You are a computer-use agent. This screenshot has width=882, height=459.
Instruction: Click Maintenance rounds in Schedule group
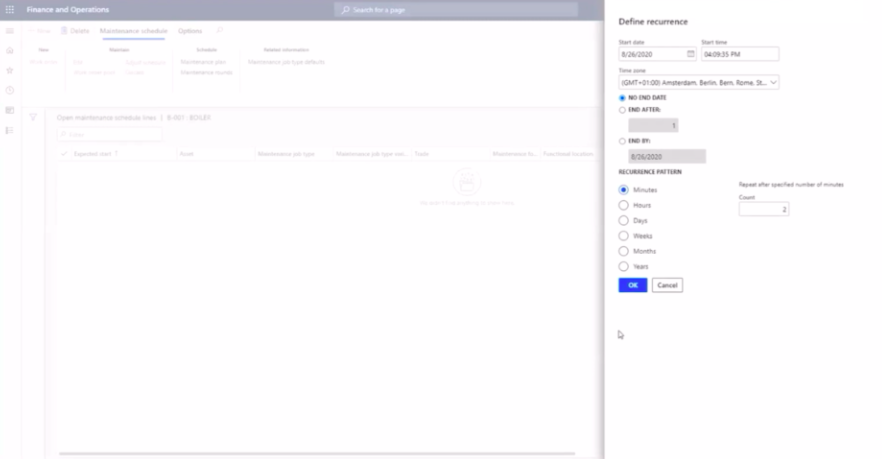click(206, 73)
